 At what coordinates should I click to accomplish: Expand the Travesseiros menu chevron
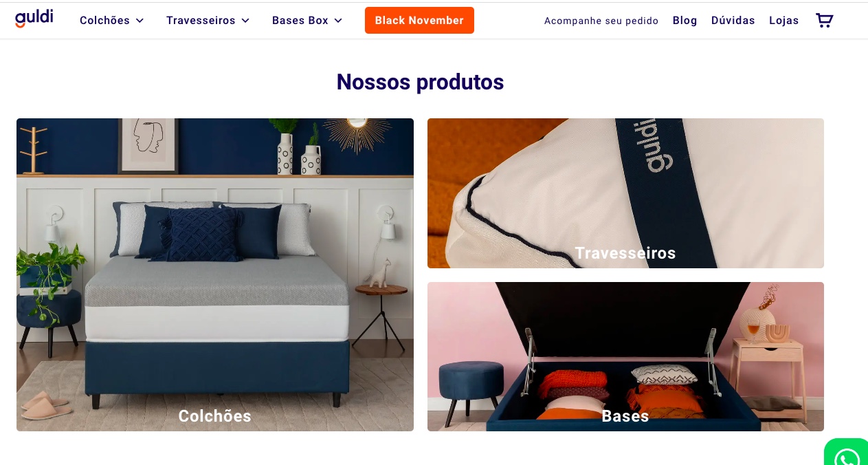click(245, 21)
